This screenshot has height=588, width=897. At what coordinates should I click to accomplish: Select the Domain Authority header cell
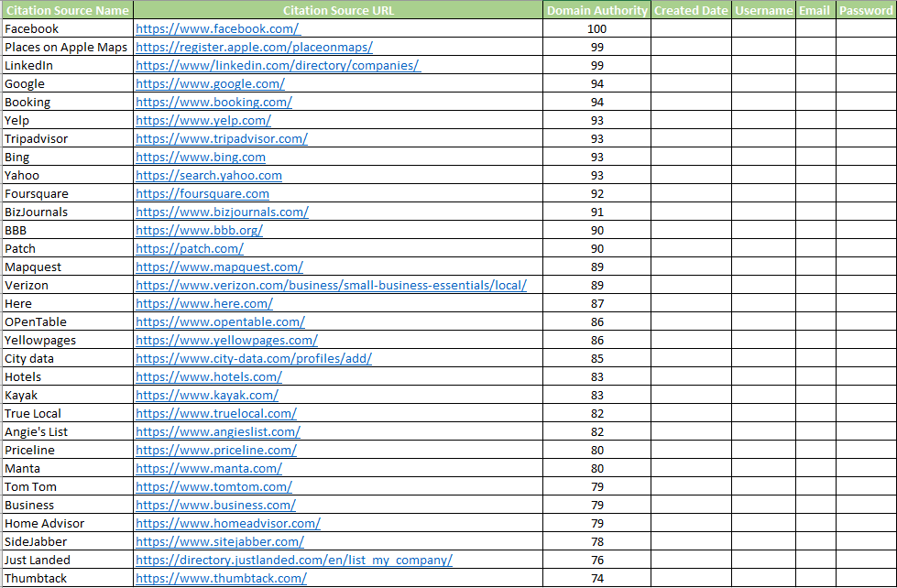click(x=596, y=10)
